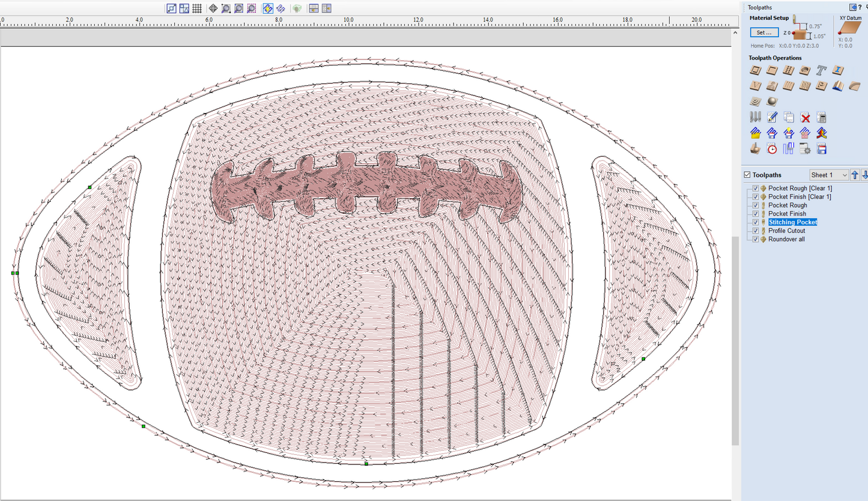The height and width of the screenshot is (501, 868).
Task: Open the Sheet 1 dropdown
Action: tap(829, 175)
